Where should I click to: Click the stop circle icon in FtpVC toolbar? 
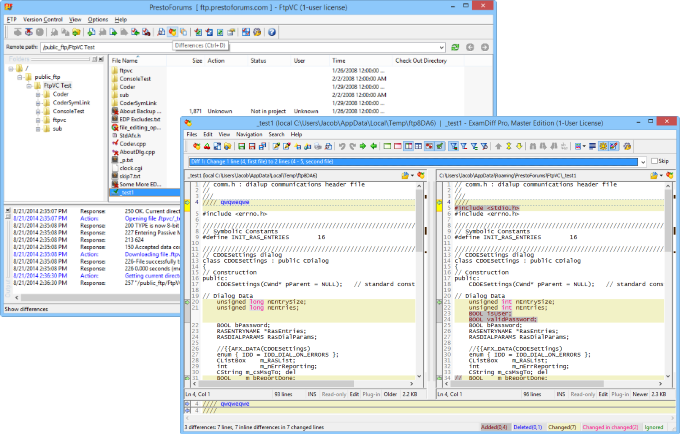39,32
